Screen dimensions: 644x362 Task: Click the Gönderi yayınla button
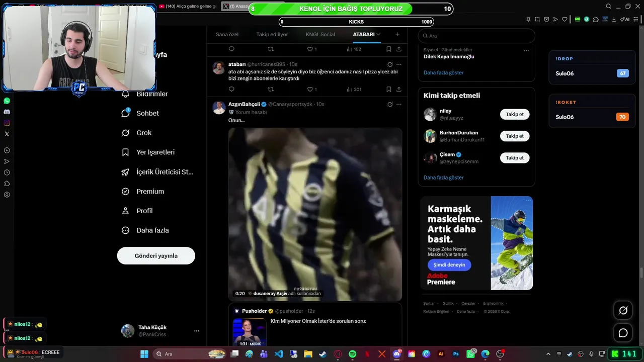(156, 256)
